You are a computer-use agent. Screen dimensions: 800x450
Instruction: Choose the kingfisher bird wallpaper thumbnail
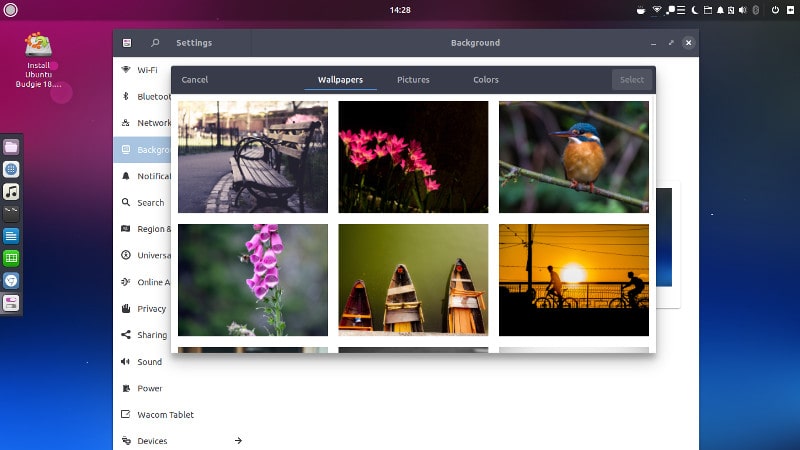pyautogui.click(x=574, y=157)
